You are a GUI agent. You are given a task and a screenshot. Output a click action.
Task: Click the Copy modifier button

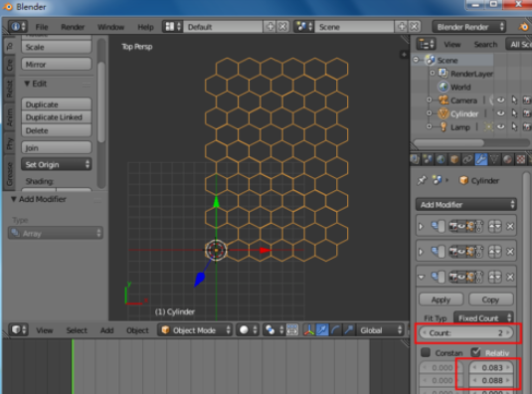click(x=490, y=299)
